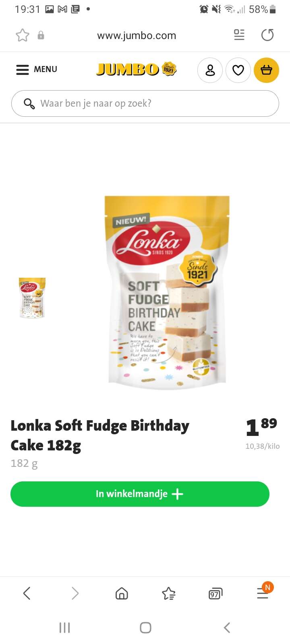Tap the Jumbo logo
This screenshot has width=290, height=644.
pos(136,69)
